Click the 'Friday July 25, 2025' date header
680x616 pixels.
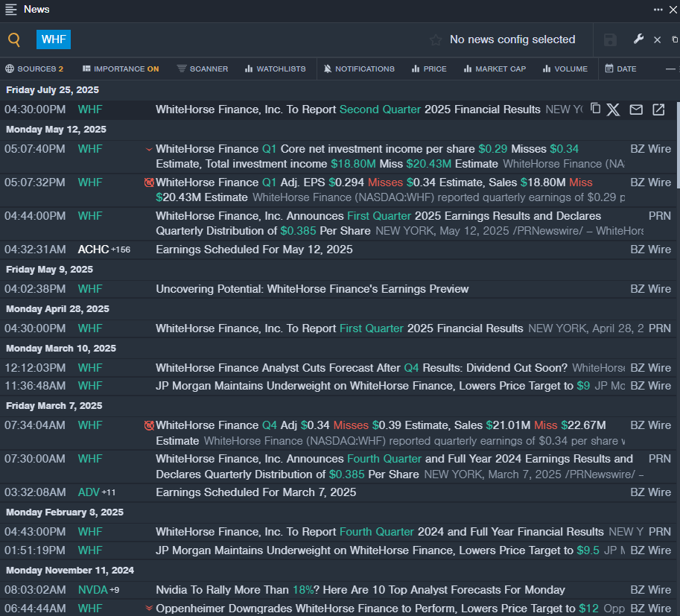click(x=52, y=90)
